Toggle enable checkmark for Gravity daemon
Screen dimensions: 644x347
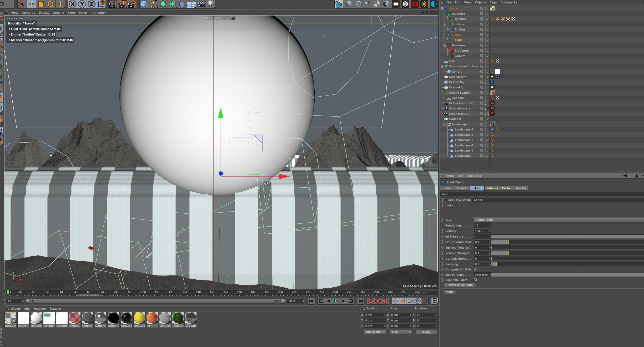[x=487, y=56]
